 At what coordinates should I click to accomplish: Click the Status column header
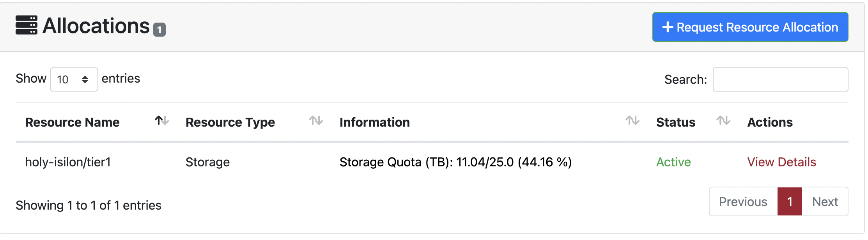[676, 122]
